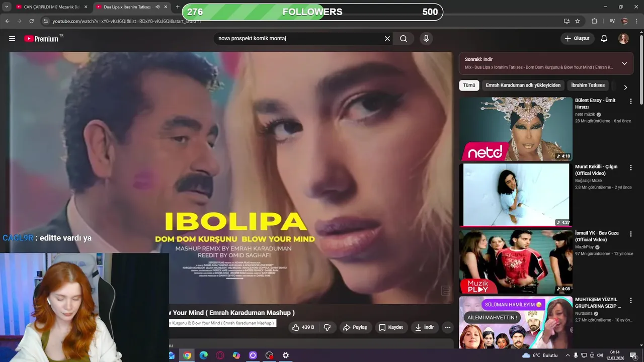Install app icon in address bar
Image resolution: width=644 pixels, height=362 pixels.
pos(567,21)
